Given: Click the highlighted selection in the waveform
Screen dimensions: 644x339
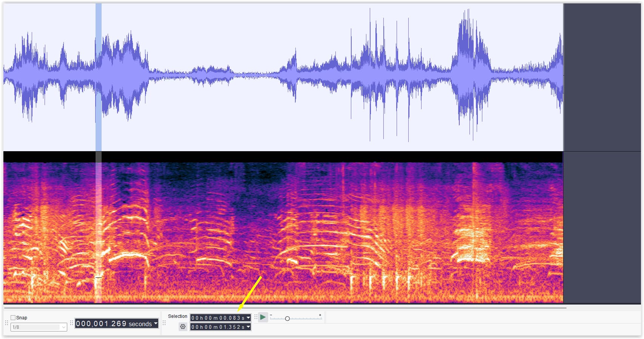Looking at the screenshot, I should tap(99, 76).
